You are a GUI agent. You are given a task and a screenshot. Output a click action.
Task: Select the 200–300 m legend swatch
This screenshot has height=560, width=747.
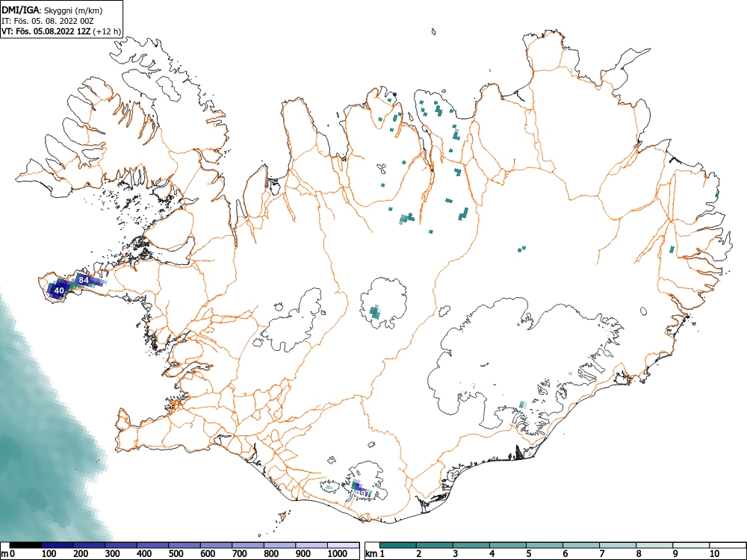[89, 545]
